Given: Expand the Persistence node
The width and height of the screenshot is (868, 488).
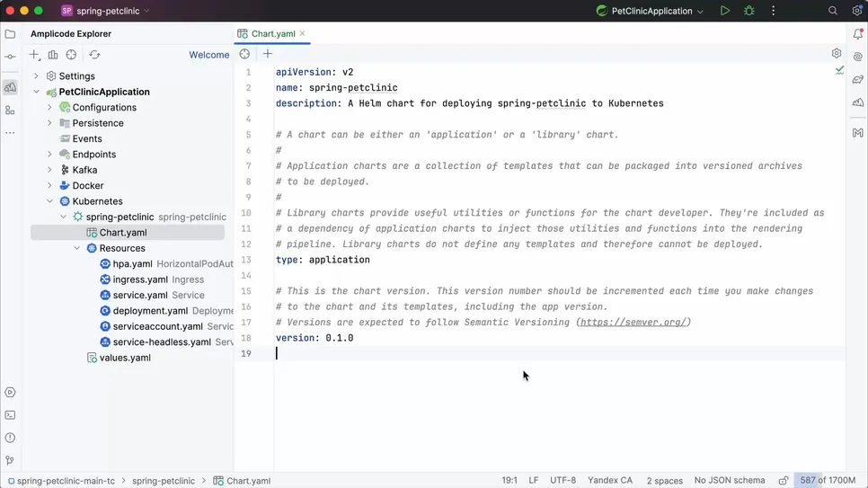Looking at the screenshot, I should (x=49, y=122).
